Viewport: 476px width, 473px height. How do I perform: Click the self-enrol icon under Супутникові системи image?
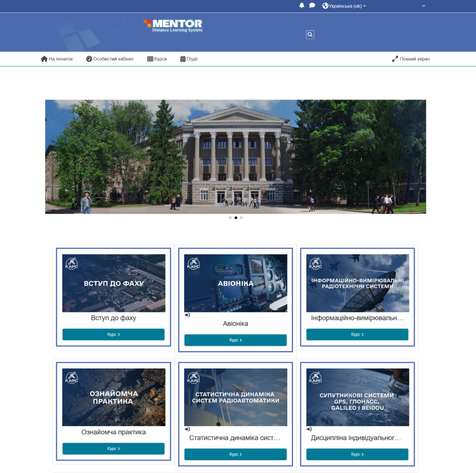(309, 429)
